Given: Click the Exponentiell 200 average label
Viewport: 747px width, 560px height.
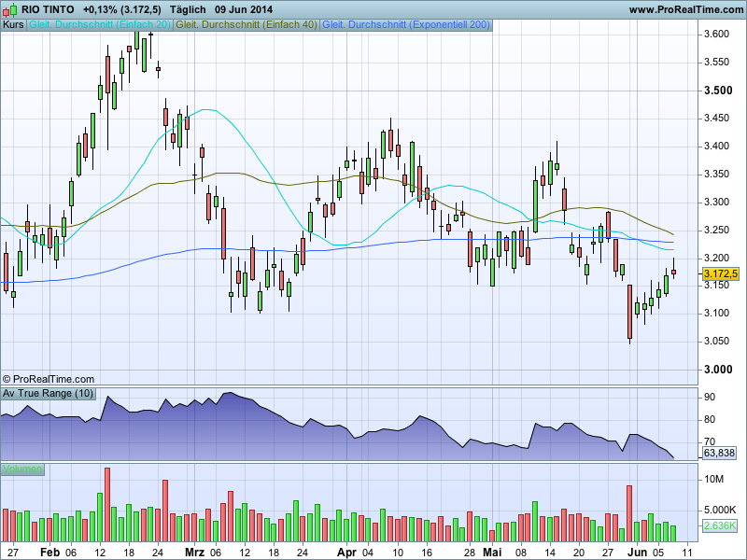Looking at the screenshot, I should [406, 24].
